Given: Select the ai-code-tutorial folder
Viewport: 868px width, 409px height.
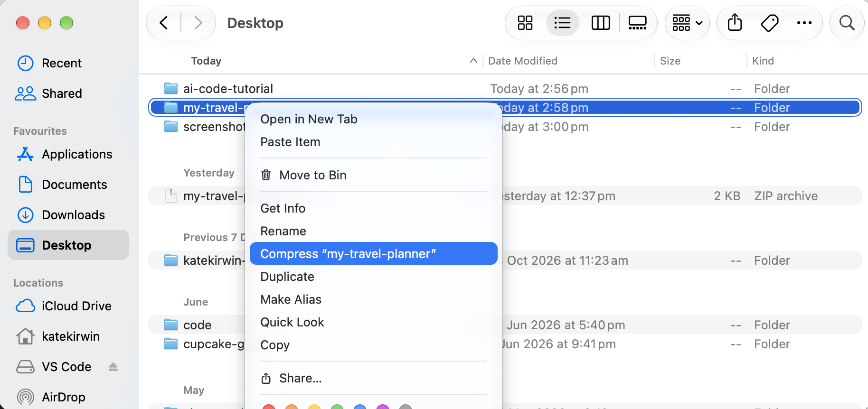Looking at the screenshot, I should click(x=505, y=89).
